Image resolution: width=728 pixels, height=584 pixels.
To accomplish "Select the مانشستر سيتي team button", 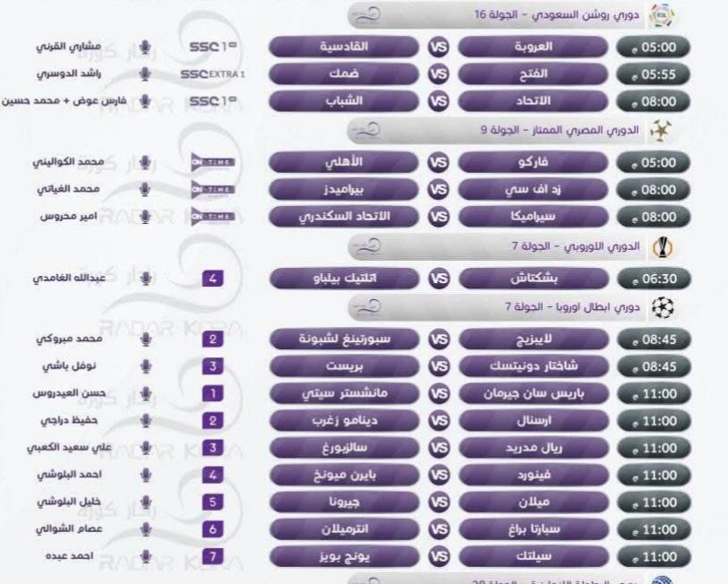I will tap(345, 394).
